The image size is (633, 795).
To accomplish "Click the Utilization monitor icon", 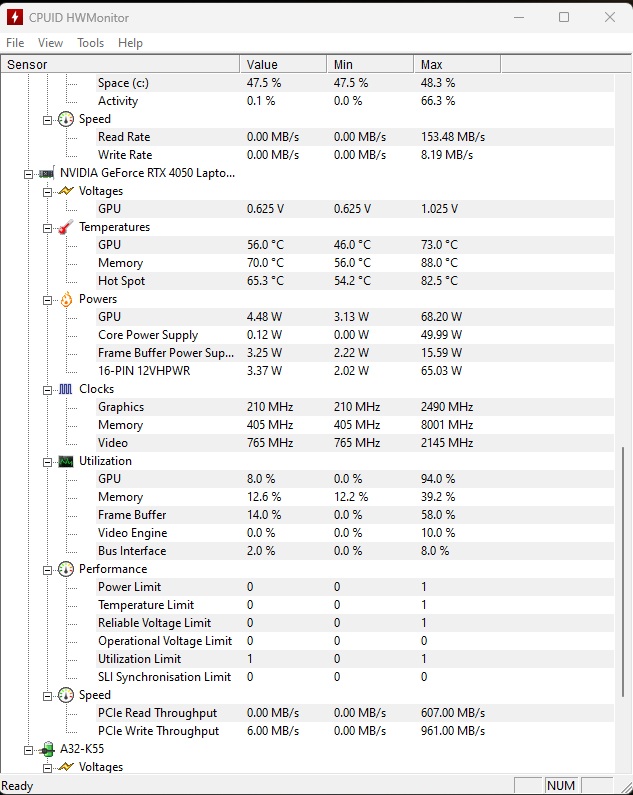I will (x=66, y=461).
